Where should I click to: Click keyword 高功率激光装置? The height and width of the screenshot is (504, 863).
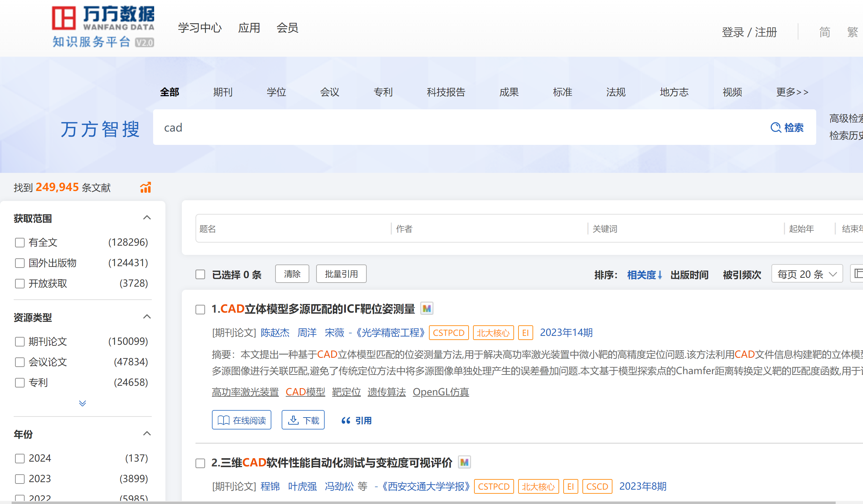coord(245,392)
